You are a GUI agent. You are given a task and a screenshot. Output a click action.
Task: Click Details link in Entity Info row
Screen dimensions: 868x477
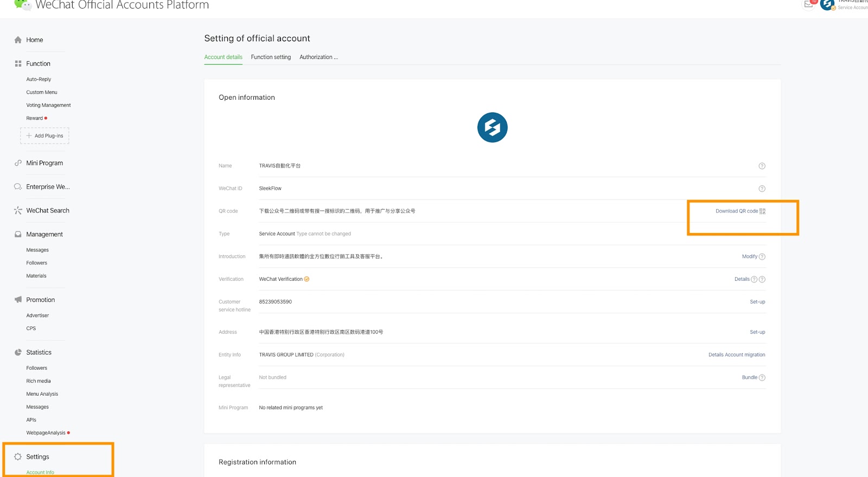pyautogui.click(x=716, y=355)
